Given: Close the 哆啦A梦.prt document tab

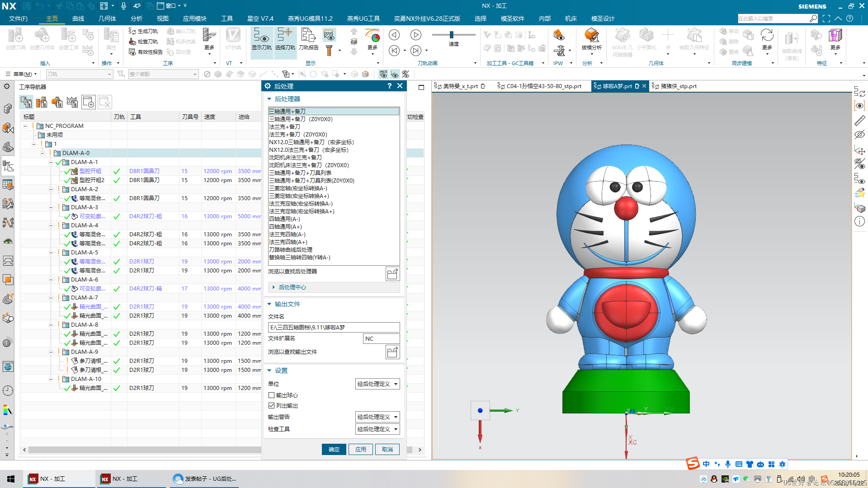Looking at the screenshot, I should coord(645,86).
